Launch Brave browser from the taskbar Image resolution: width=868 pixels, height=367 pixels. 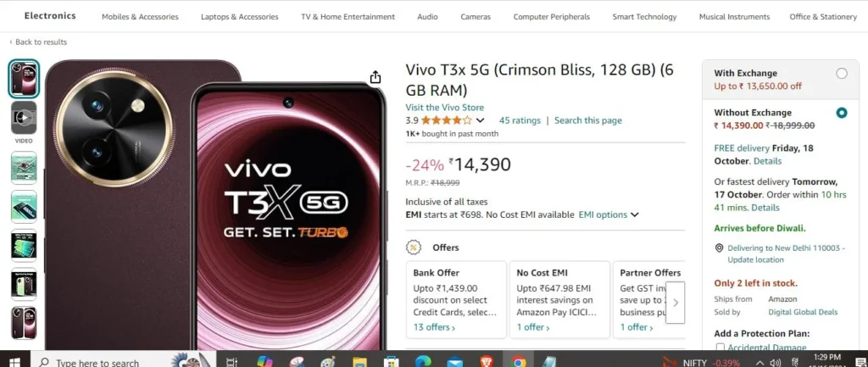[487, 362]
